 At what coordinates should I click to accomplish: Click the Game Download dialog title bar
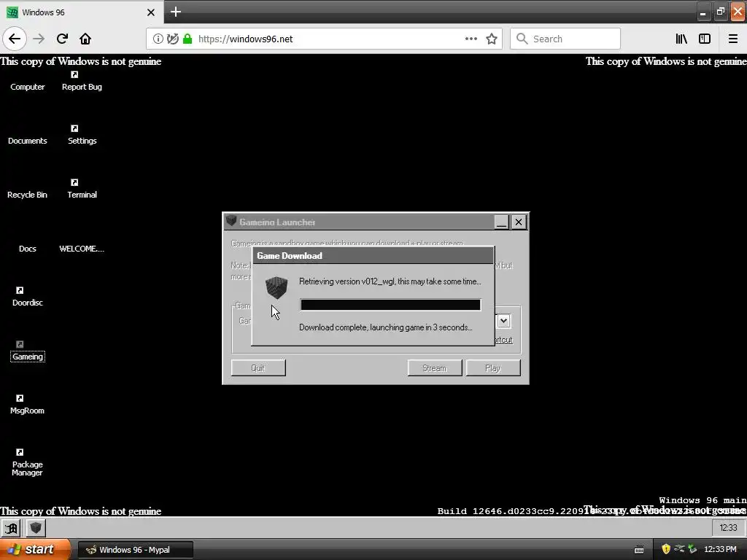[x=373, y=256]
